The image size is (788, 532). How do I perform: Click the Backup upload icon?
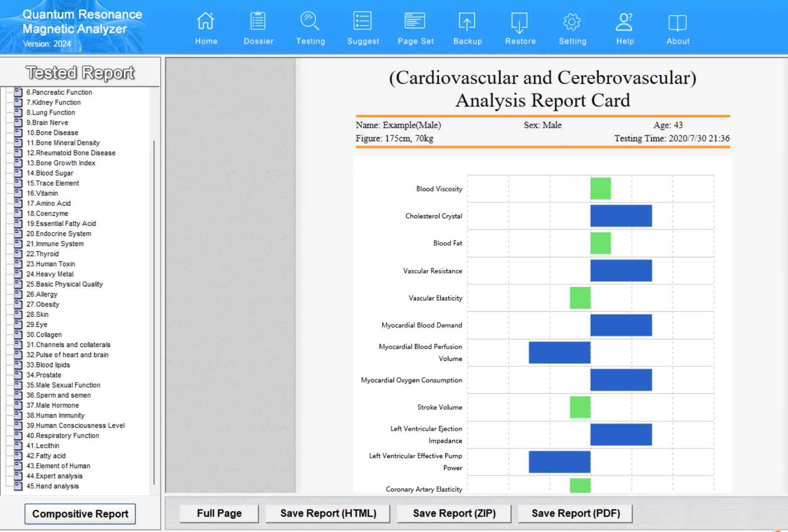[467, 21]
